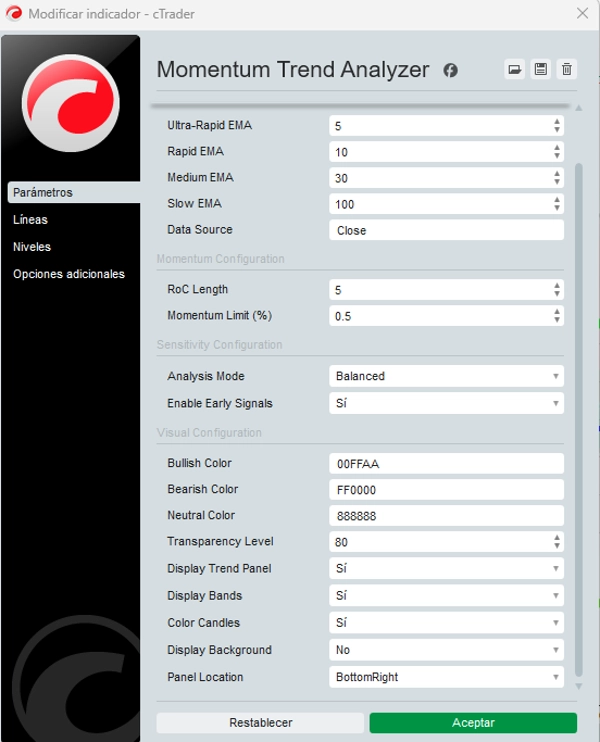
Task: Open the Analysis Mode dropdown
Action: (446, 376)
